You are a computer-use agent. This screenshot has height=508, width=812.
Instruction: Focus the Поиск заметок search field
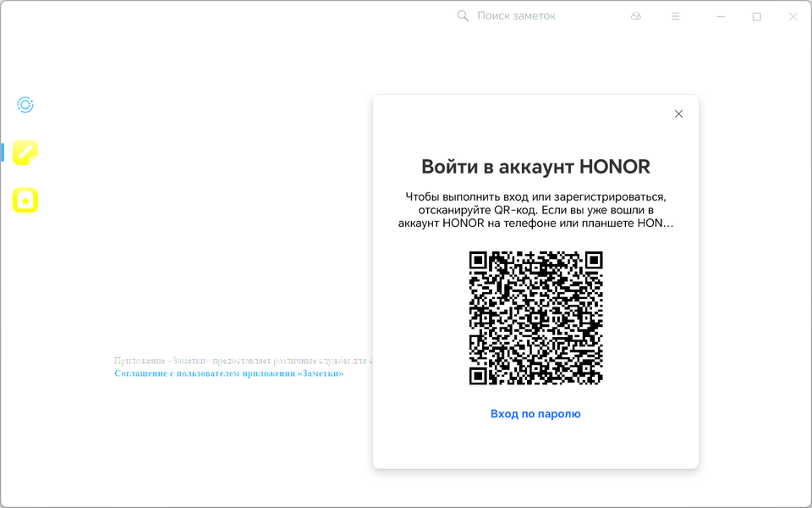point(516,16)
